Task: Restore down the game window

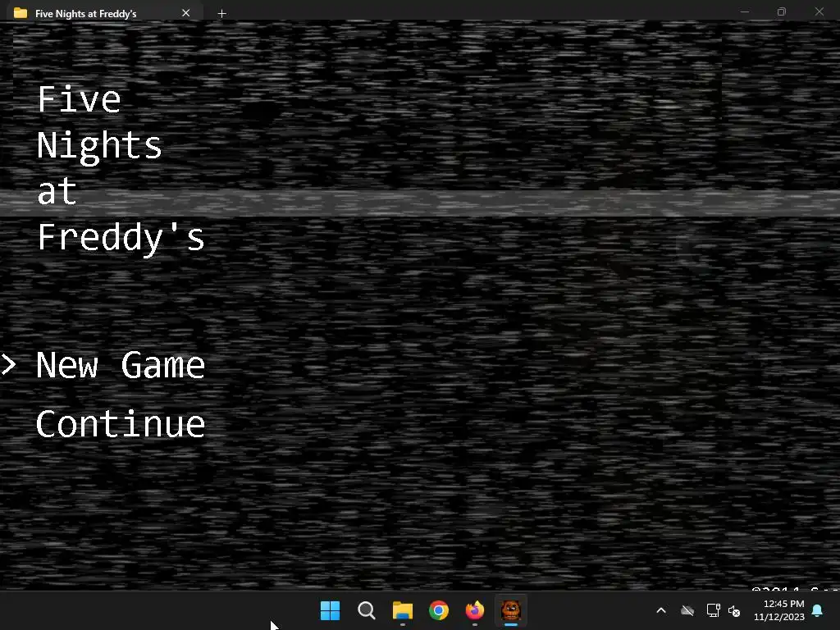Action: [782, 11]
